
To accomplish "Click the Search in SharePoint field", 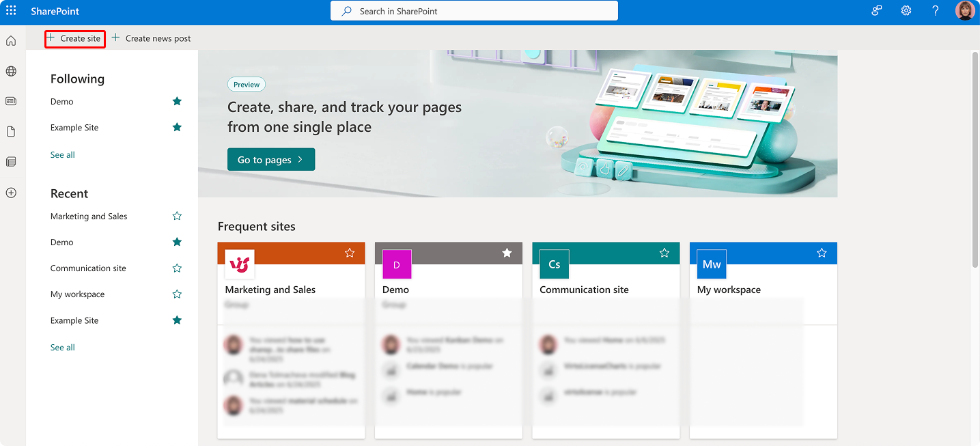I will (474, 10).
